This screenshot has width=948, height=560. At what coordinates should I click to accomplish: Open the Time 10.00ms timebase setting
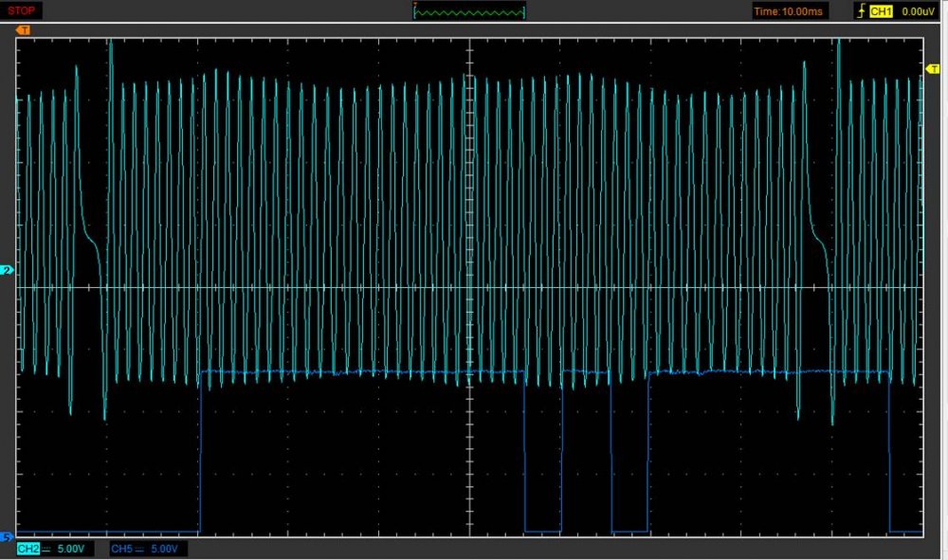[x=789, y=11]
